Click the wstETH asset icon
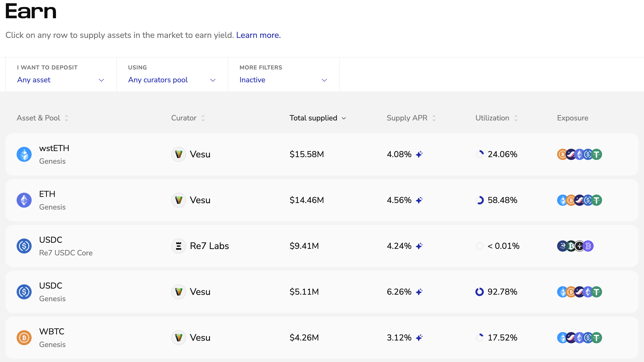Image resolution: width=644 pixels, height=362 pixels. click(x=24, y=154)
